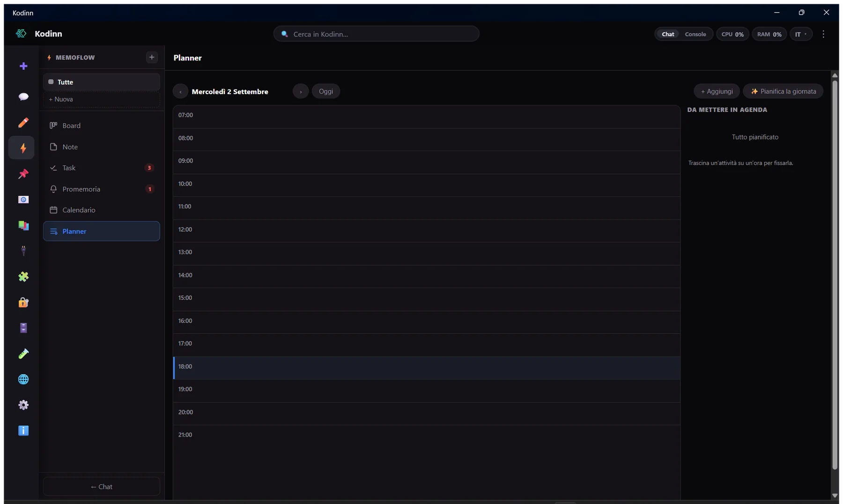Open Task in the MemoFlow sidebar
The width and height of the screenshot is (843, 504).
point(102,168)
